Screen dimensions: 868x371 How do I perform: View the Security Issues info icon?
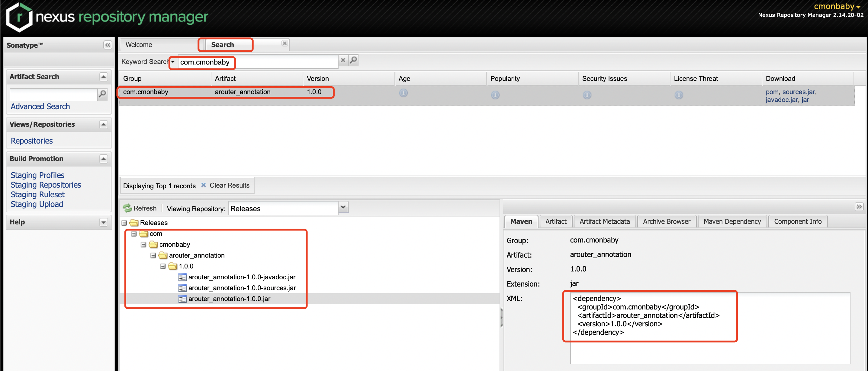(x=587, y=95)
